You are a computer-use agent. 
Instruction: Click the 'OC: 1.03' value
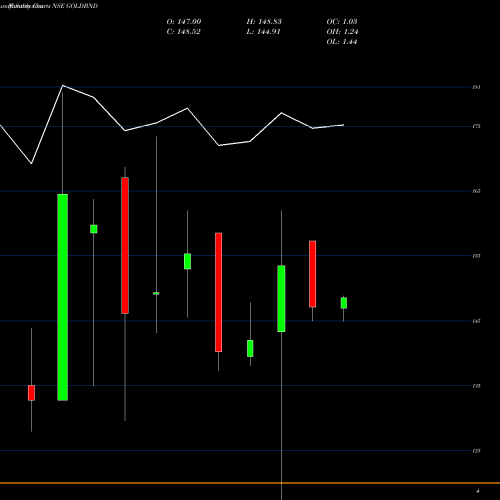point(342,22)
